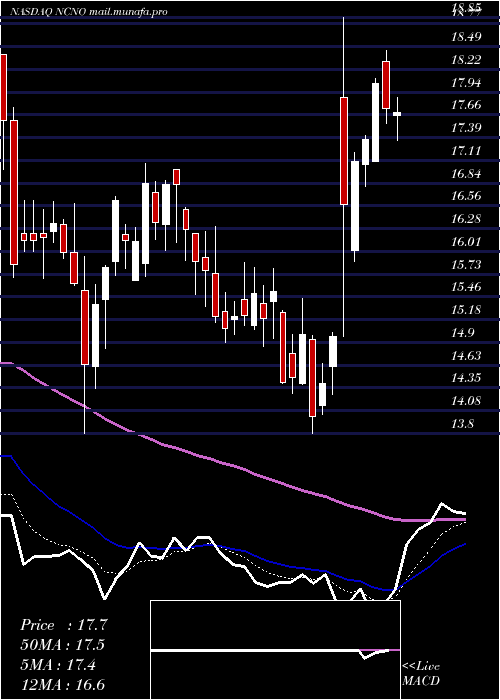Click the 14.63 price axis label

(466, 356)
